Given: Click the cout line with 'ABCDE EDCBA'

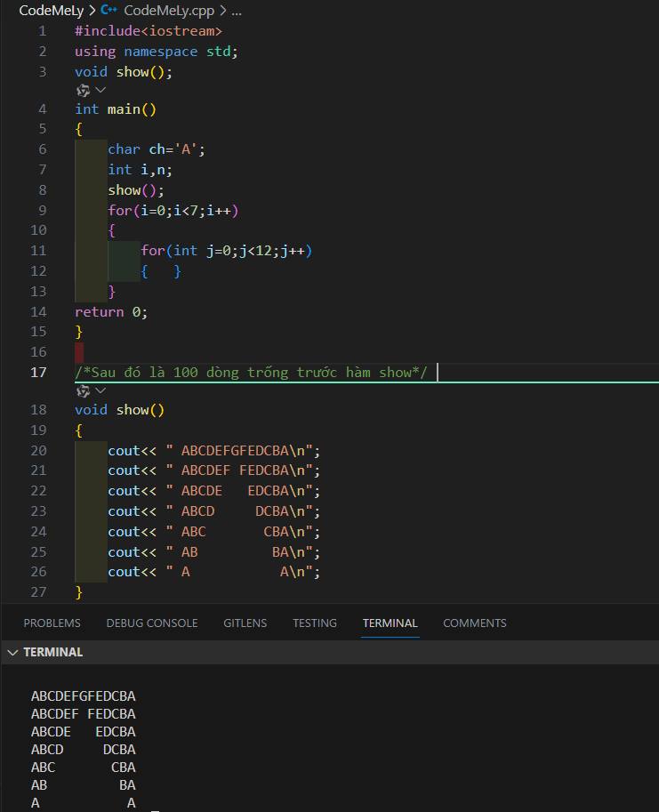Looking at the screenshot, I should click(x=213, y=490).
